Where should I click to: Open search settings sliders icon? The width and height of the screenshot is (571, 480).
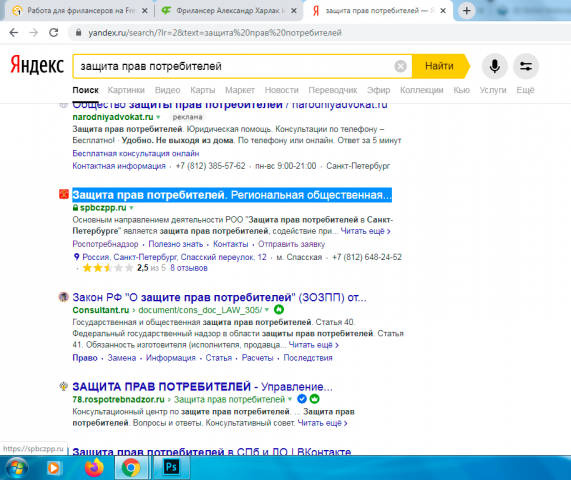[526, 66]
